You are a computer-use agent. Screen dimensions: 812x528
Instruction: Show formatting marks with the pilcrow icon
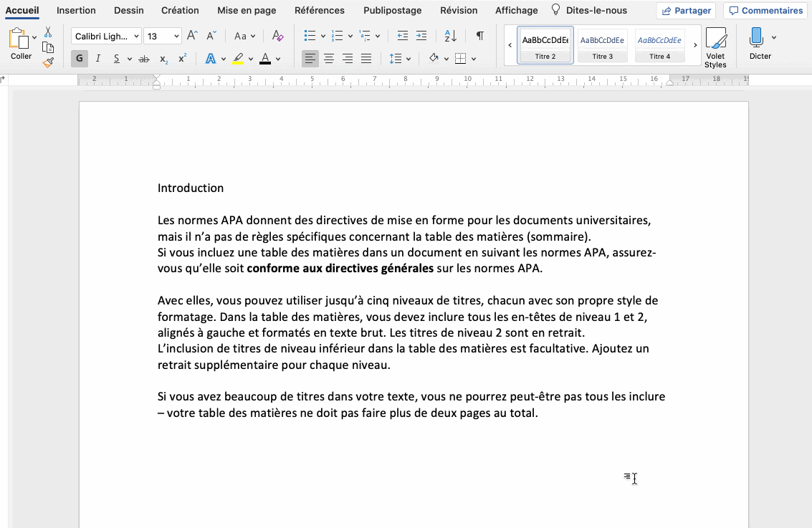pyautogui.click(x=479, y=36)
